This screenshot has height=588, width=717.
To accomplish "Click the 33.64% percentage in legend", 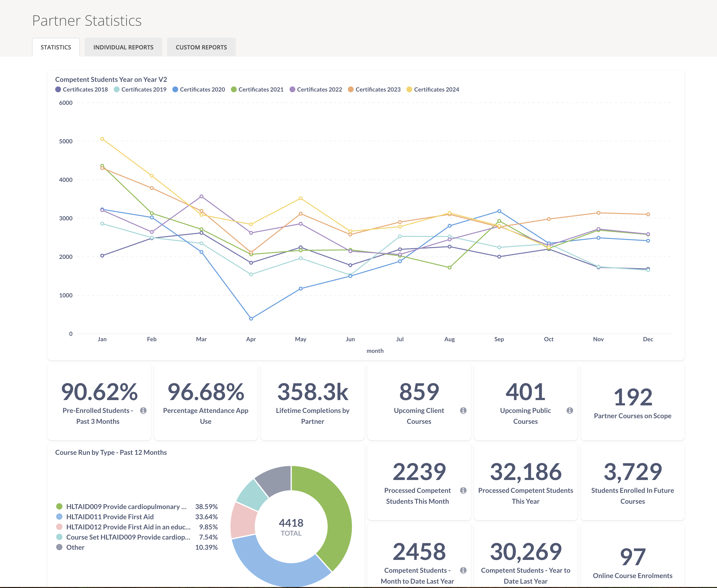I will coord(206,517).
